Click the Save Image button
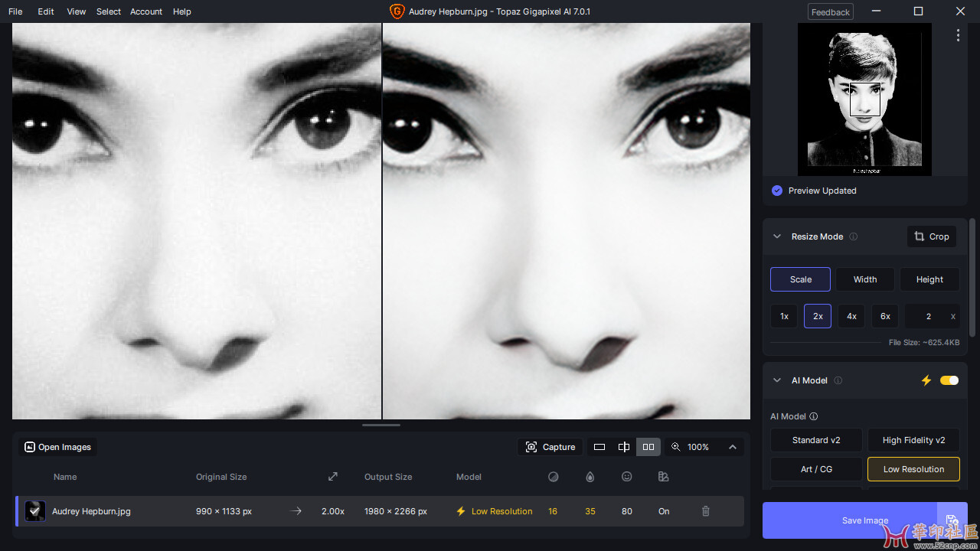This screenshot has height=551, width=980. 865,520
